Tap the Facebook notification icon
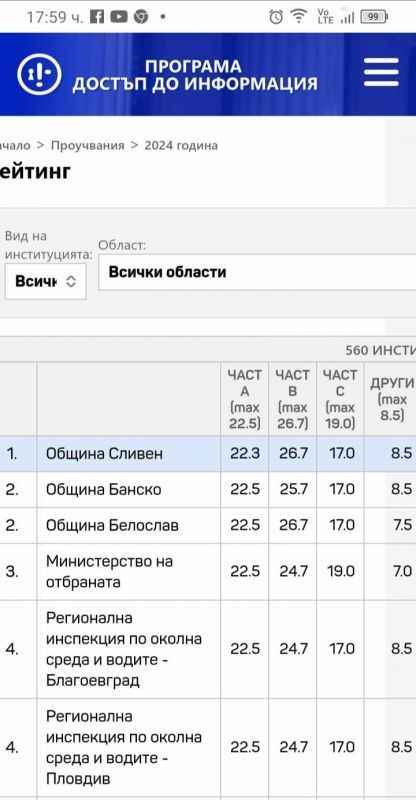 tap(97, 17)
